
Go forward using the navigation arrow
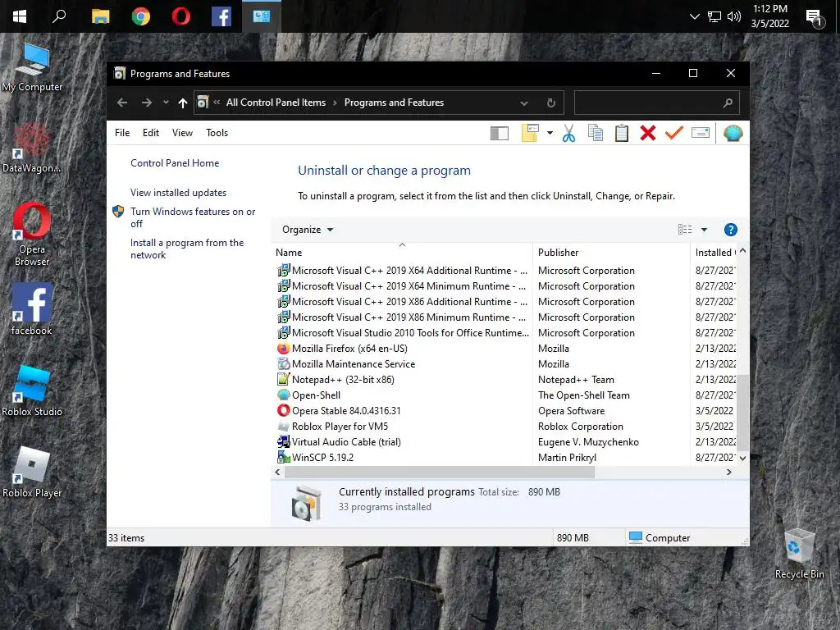point(146,103)
